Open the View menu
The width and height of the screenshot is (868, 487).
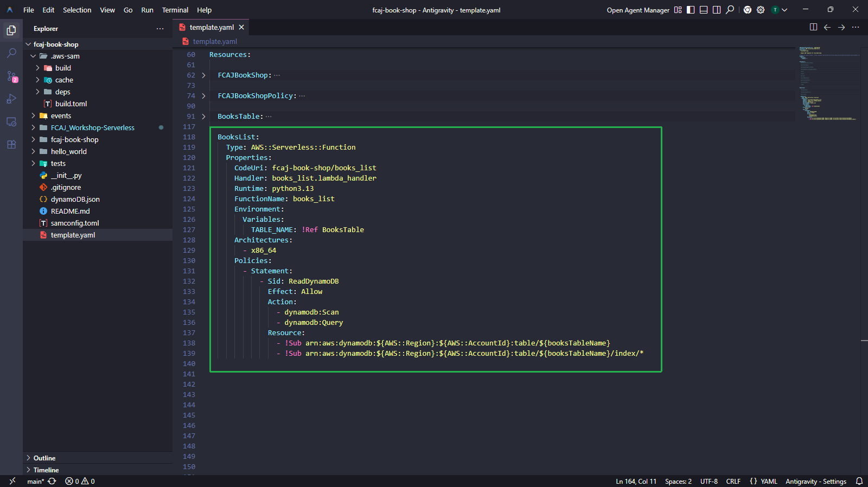click(x=107, y=10)
